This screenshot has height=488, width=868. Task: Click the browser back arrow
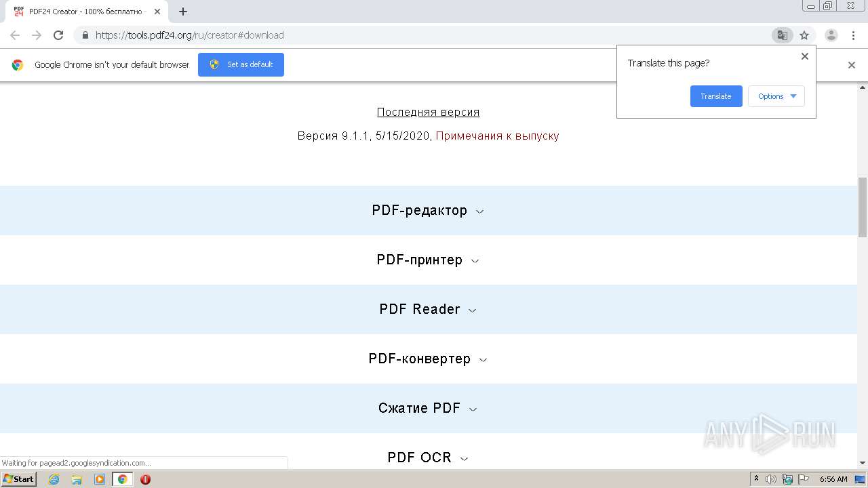(15, 35)
